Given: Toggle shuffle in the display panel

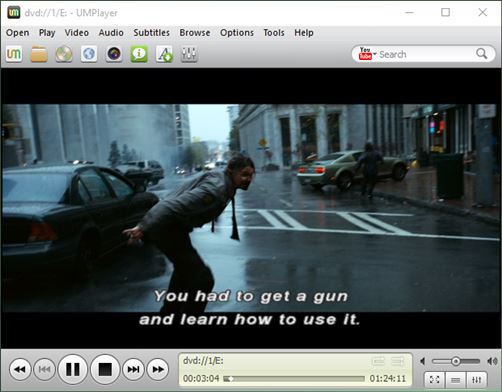Looking at the screenshot, I should pos(398,361).
